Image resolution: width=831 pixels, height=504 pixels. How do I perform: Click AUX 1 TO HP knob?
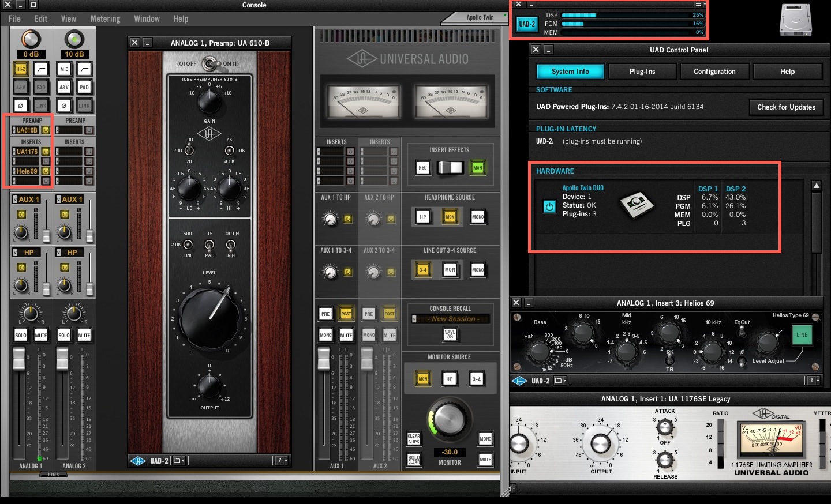(330, 219)
